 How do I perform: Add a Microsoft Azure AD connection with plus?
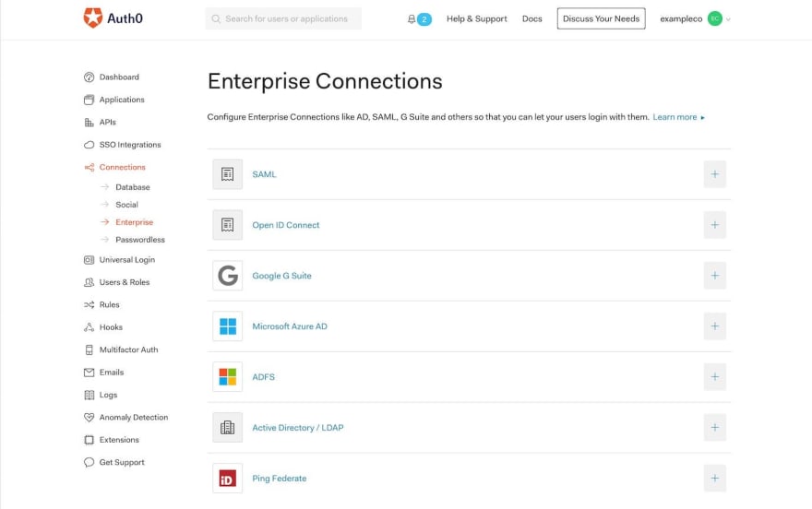click(714, 326)
